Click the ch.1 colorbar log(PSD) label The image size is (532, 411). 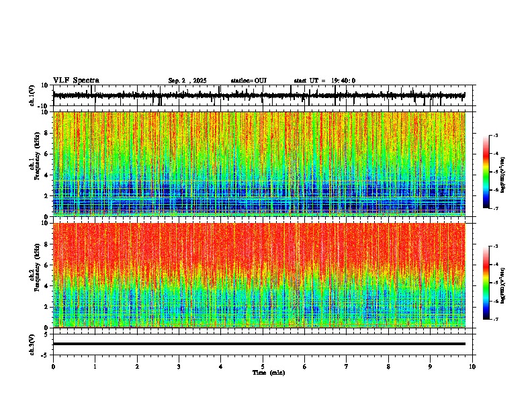click(x=502, y=175)
